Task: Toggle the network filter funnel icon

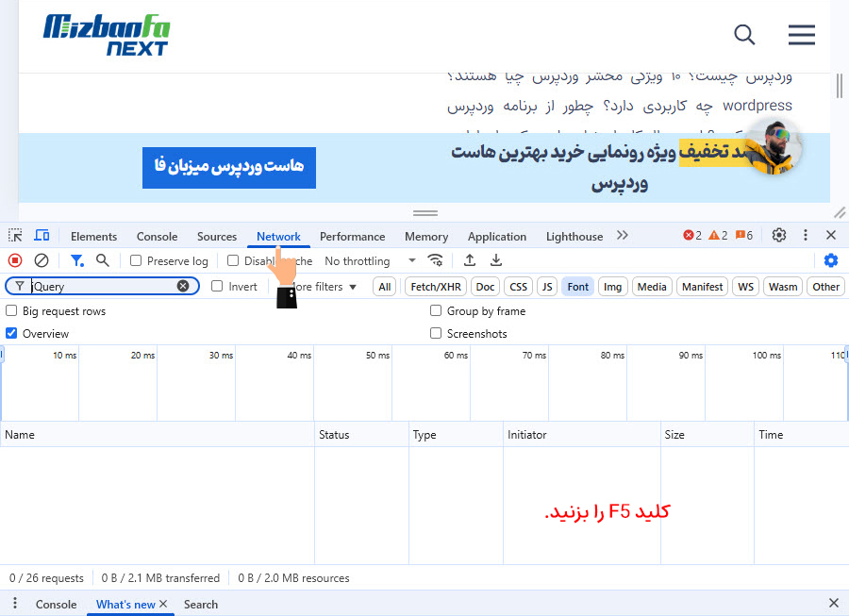Action: [77, 261]
